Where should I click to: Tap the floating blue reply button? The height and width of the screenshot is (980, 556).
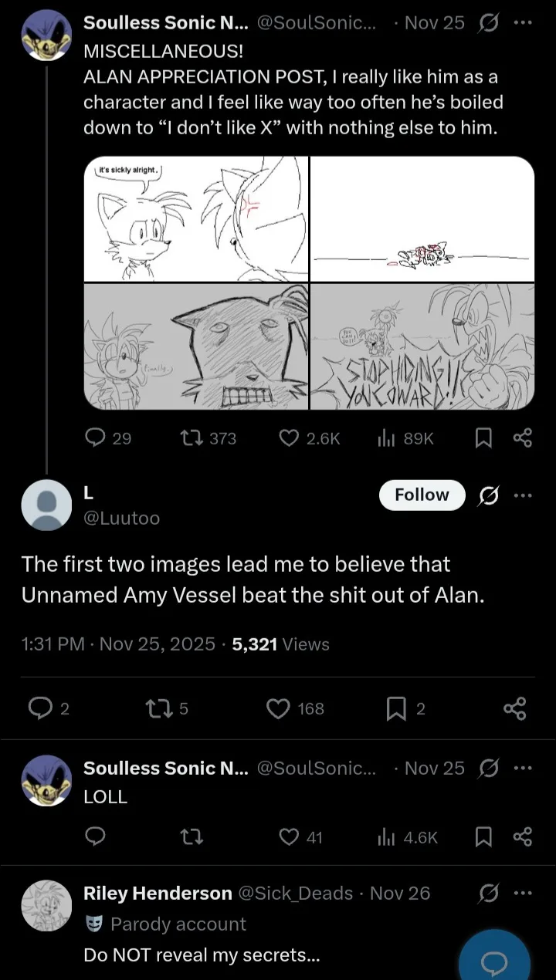[x=494, y=962]
